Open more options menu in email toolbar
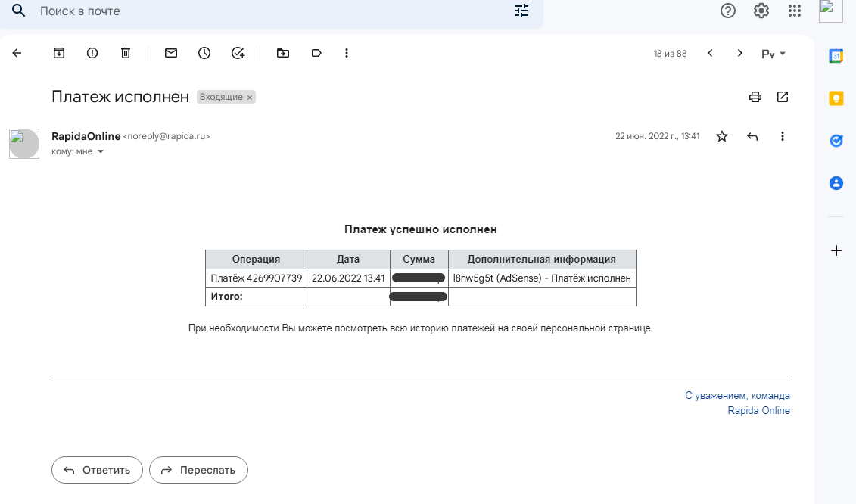This screenshot has height=504, width=856. (347, 53)
